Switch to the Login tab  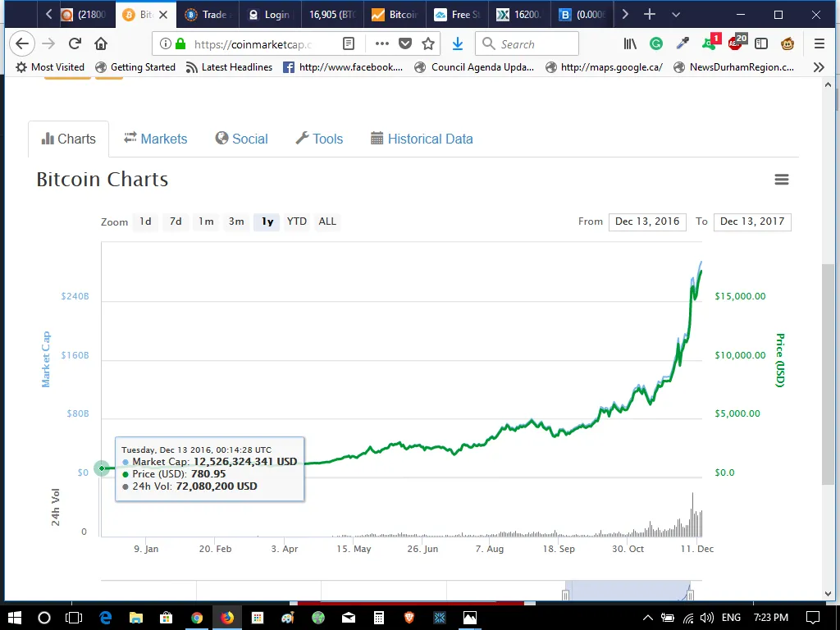[270, 15]
